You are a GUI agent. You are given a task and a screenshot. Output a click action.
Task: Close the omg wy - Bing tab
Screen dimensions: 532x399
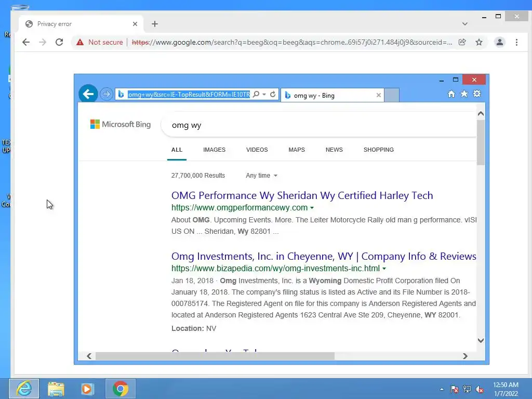[x=379, y=96]
